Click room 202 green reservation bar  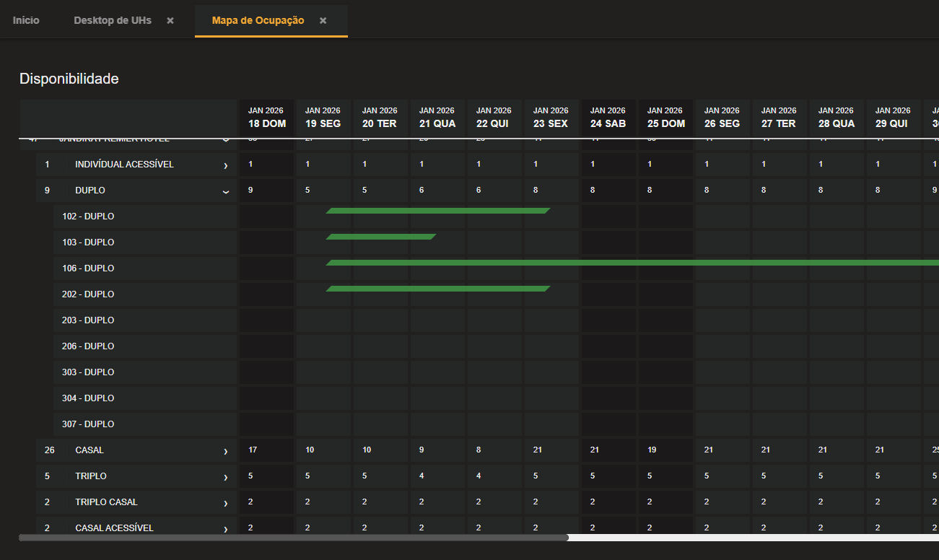click(x=437, y=289)
